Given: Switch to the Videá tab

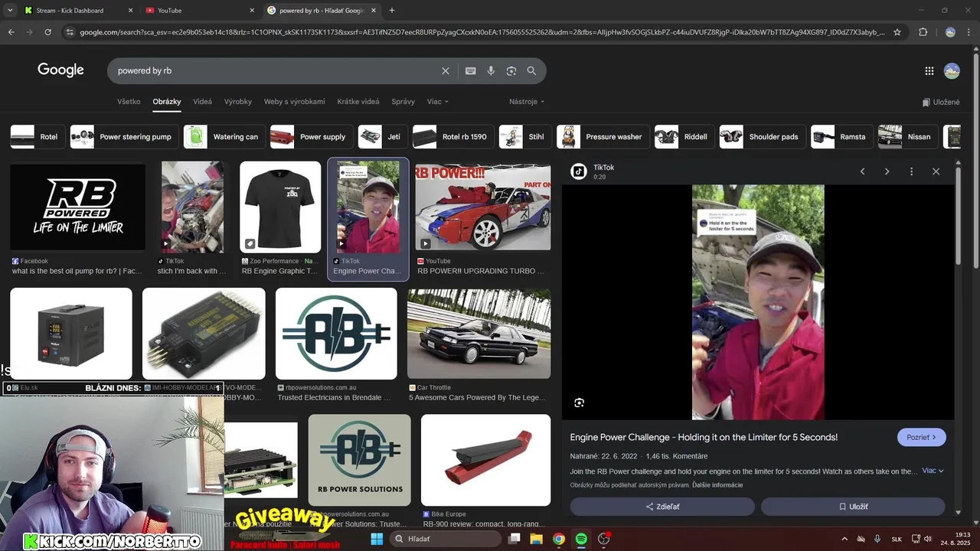Looking at the screenshot, I should 202,101.
